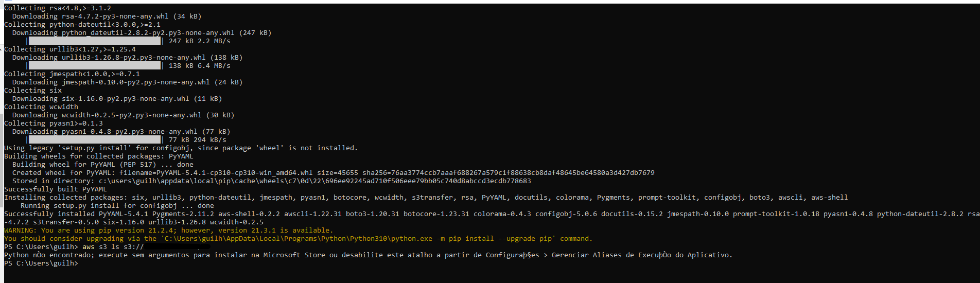The width and height of the screenshot is (980, 283).
Task: Click the urllib3 download progress bar
Action: (x=95, y=65)
